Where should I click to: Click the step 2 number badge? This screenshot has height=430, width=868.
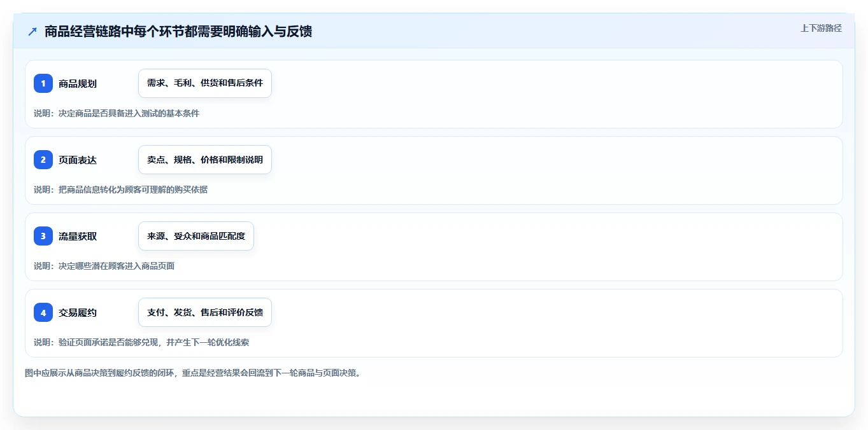[x=43, y=160]
